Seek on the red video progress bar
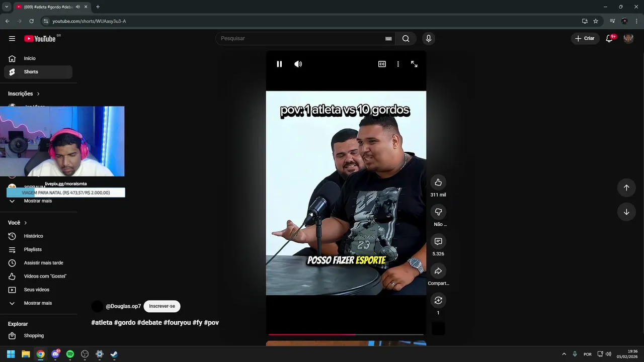Screen dimensions: 644x362 point(346,334)
